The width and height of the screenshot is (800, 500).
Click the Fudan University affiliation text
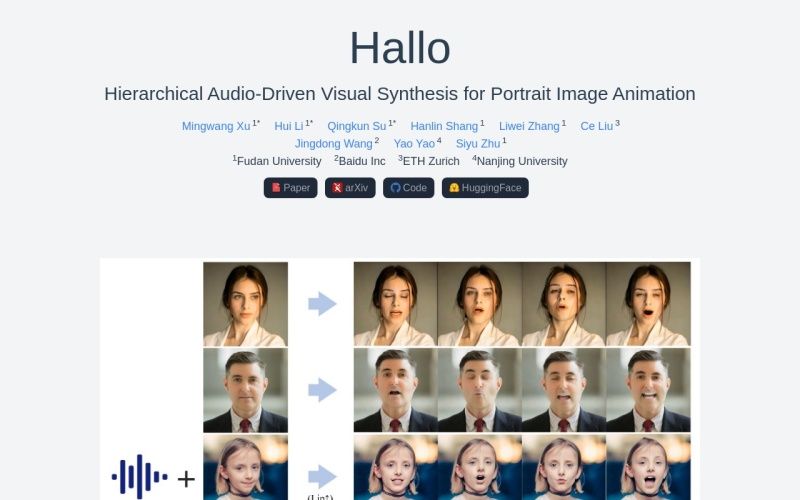pyautogui.click(x=279, y=161)
